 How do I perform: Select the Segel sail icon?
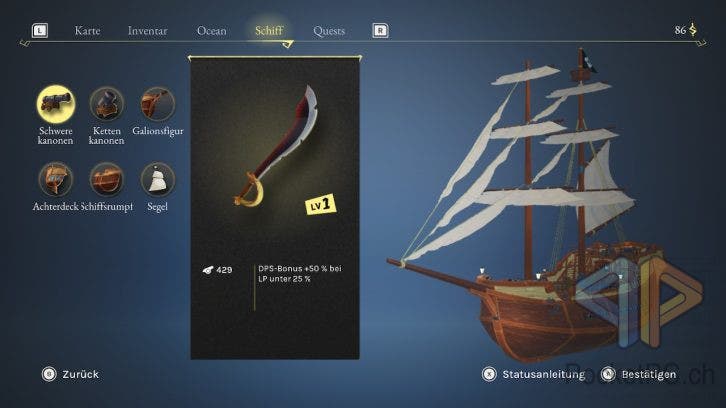(x=157, y=179)
